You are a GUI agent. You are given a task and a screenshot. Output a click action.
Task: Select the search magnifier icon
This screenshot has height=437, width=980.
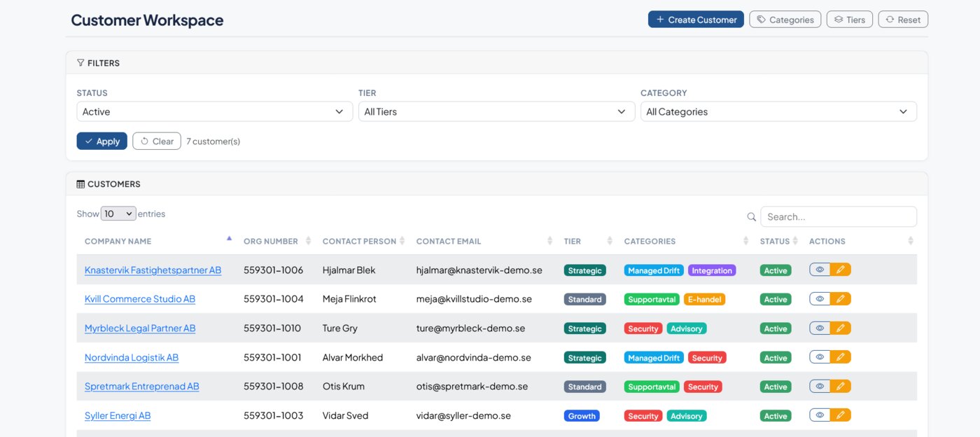point(752,216)
